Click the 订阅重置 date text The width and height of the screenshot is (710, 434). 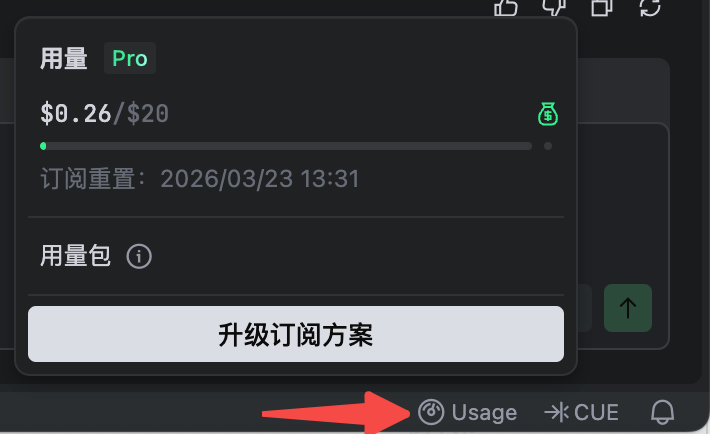200,178
